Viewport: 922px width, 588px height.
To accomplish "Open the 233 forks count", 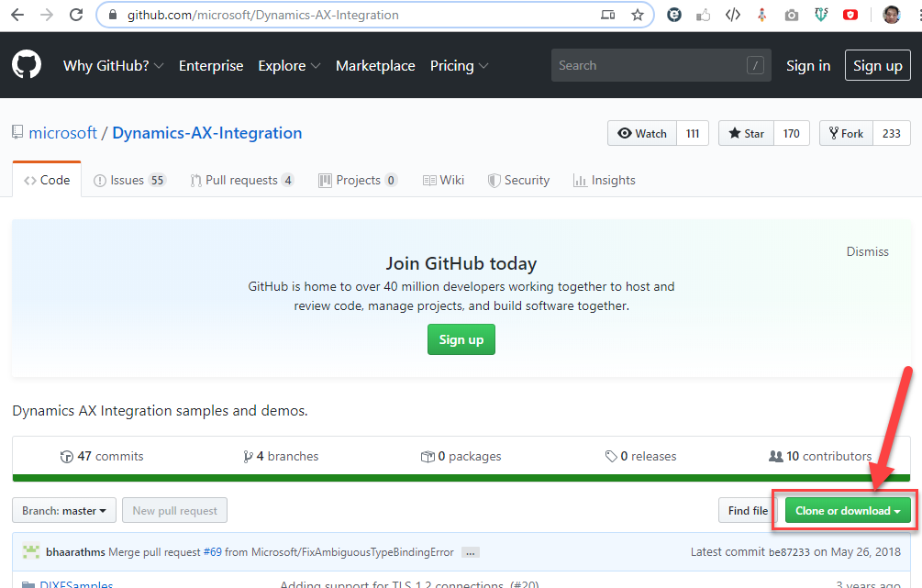I will pos(892,133).
